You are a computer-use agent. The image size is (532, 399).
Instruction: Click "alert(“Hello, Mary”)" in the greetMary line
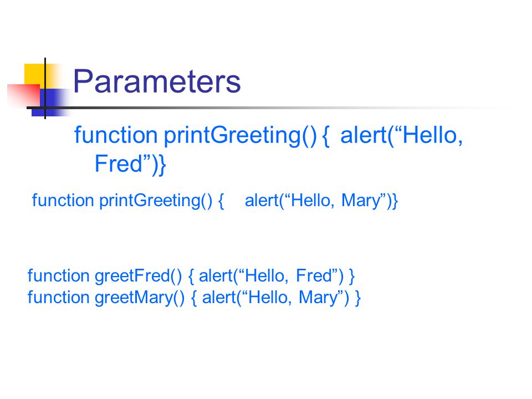point(275,298)
